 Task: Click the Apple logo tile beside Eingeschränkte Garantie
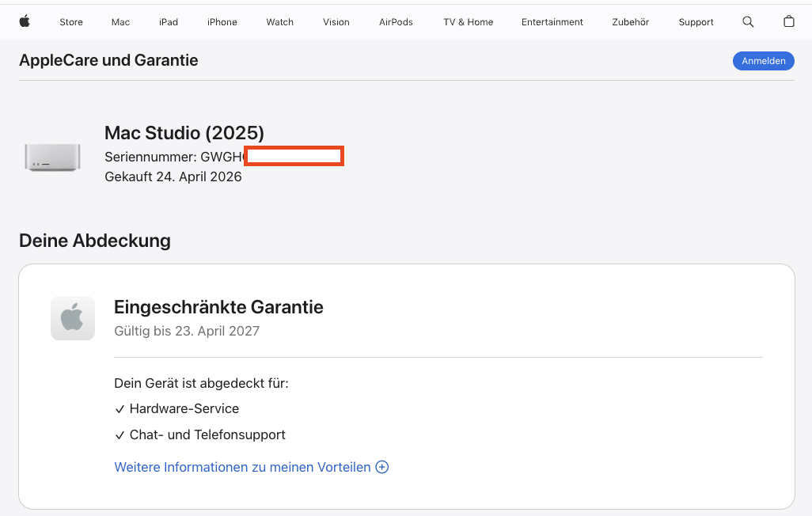click(73, 318)
